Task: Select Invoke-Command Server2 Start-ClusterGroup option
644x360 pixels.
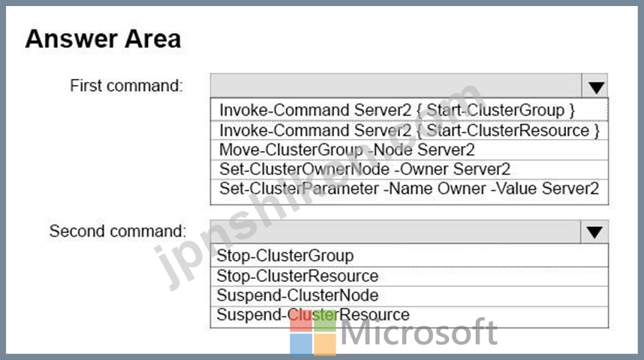Action: click(409, 110)
